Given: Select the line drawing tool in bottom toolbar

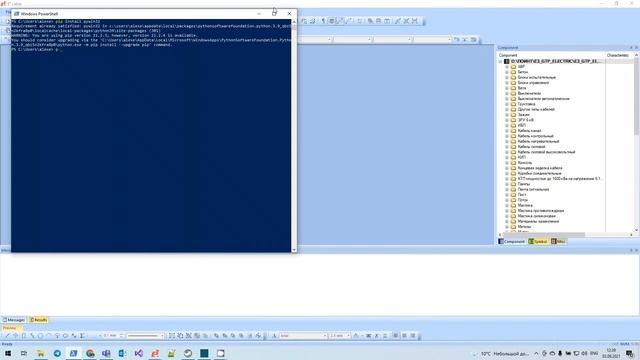Looking at the screenshot, I should point(7,336).
